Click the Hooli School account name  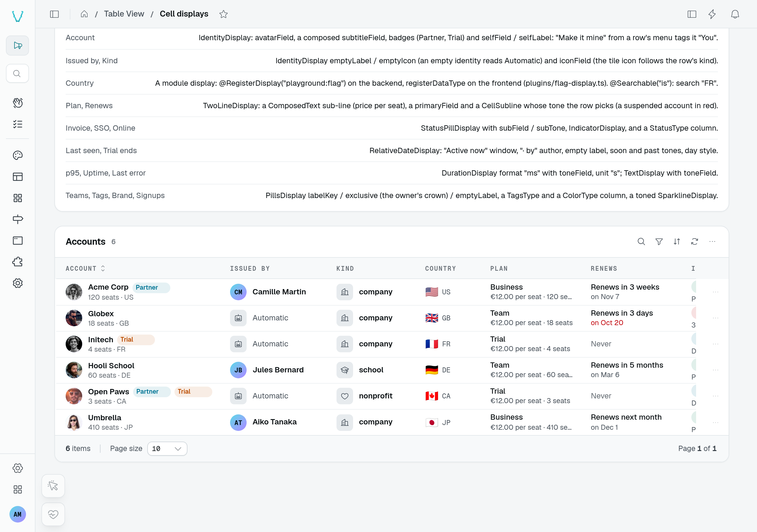111,366
